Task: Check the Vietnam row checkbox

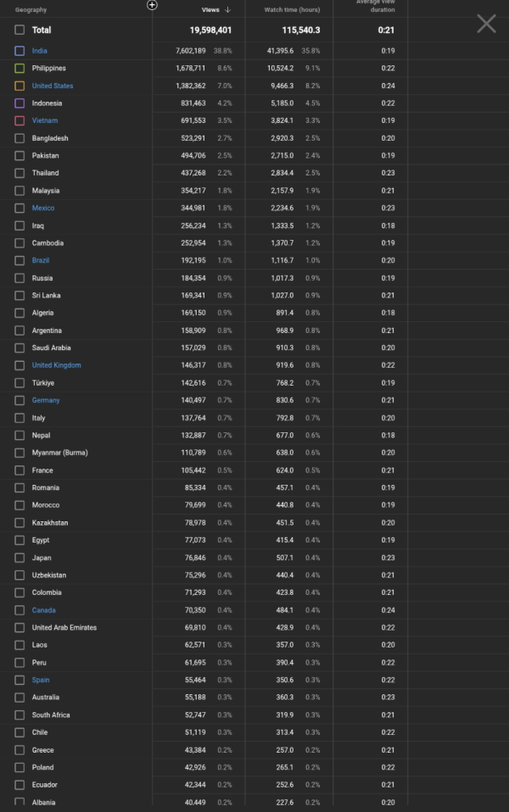Action: (20, 120)
